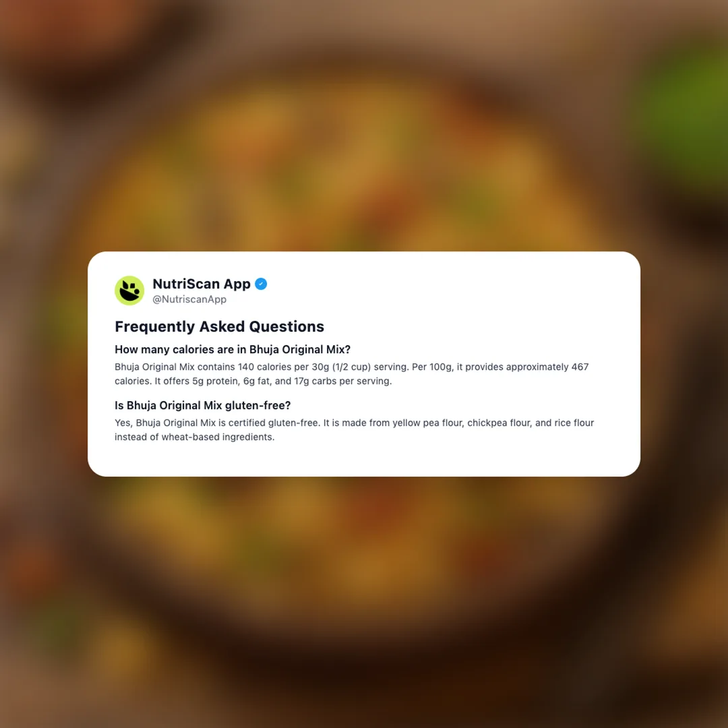
Task: Click the 'wheat-based ingredients' text
Action: (x=217, y=437)
